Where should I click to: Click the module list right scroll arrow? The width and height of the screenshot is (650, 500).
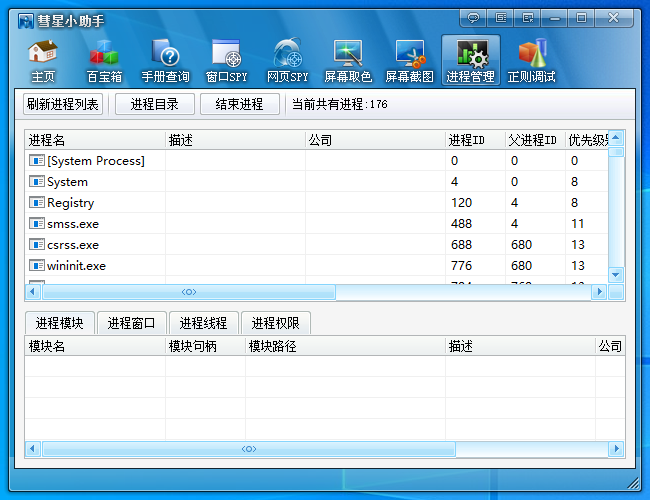point(616,449)
